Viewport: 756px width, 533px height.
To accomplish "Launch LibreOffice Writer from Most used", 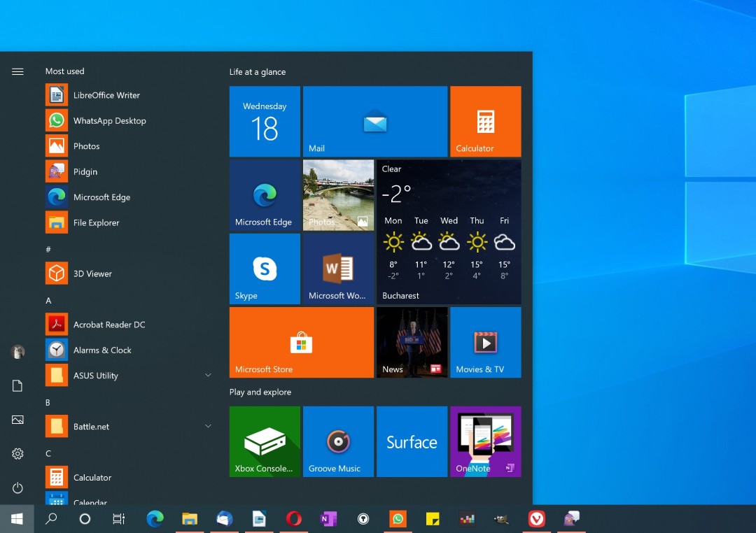I will pyautogui.click(x=128, y=95).
